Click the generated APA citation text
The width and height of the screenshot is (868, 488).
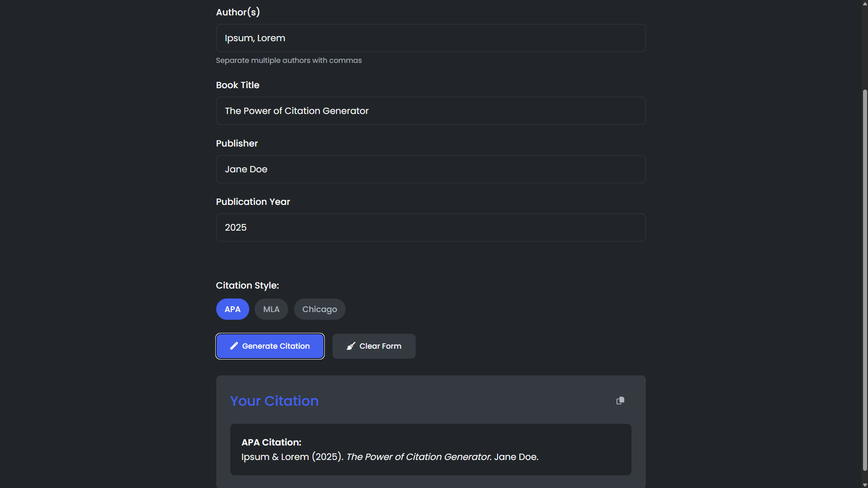coord(390,457)
